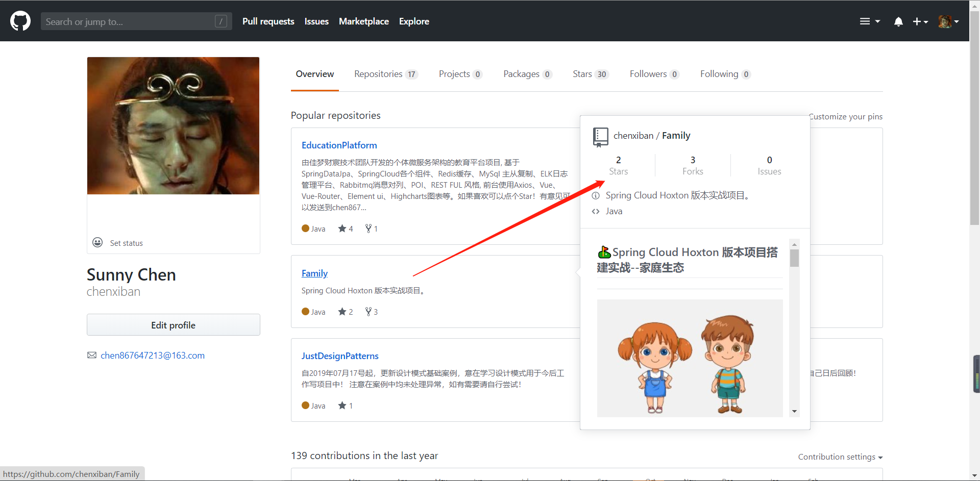
Task: Switch to the Projects tab
Action: pyautogui.click(x=460, y=74)
